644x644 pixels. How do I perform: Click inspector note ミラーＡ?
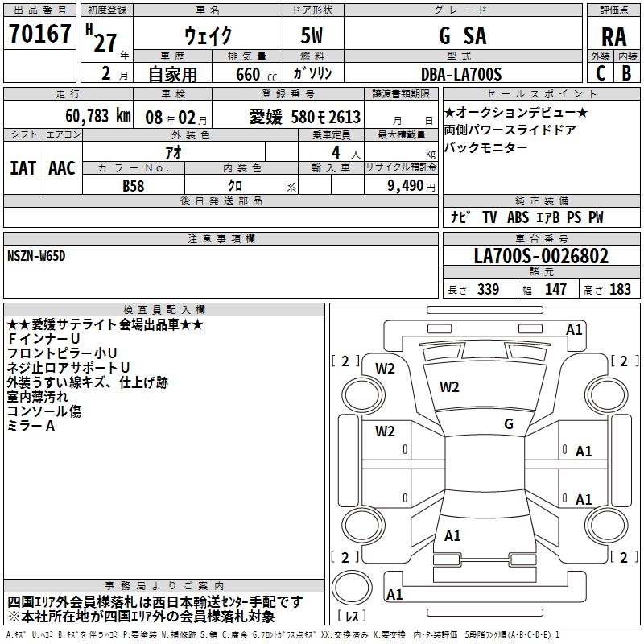pyautogui.click(x=31, y=426)
